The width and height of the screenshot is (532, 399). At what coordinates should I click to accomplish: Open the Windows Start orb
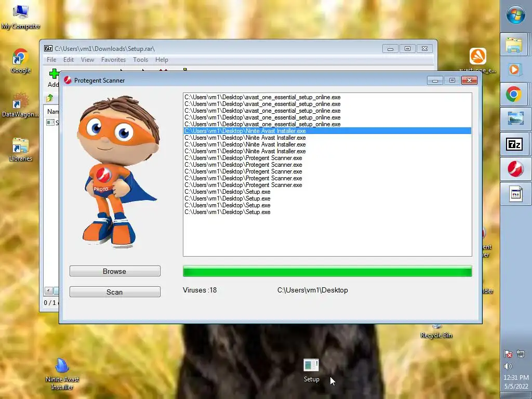[516, 15]
